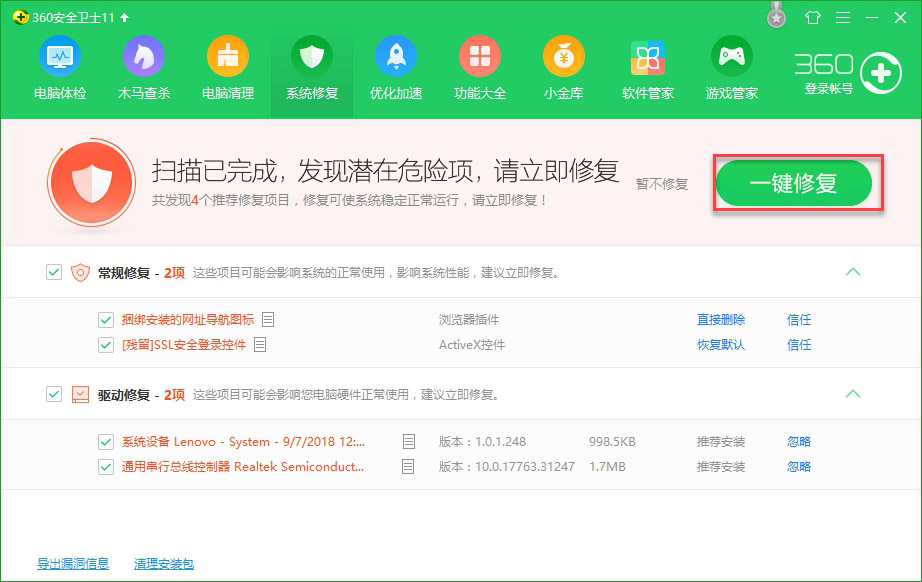The image size is (922, 582).
Task: Select the 捆绑安装的网址导航图标 item text
Action: pos(188,320)
